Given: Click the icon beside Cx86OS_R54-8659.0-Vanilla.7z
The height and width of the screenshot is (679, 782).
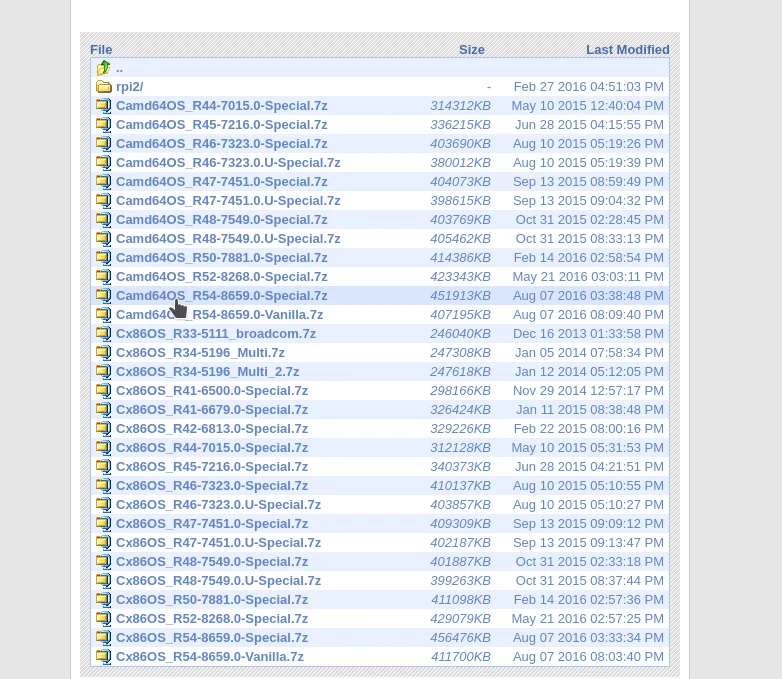Looking at the screenshot, I should point(104,657).
